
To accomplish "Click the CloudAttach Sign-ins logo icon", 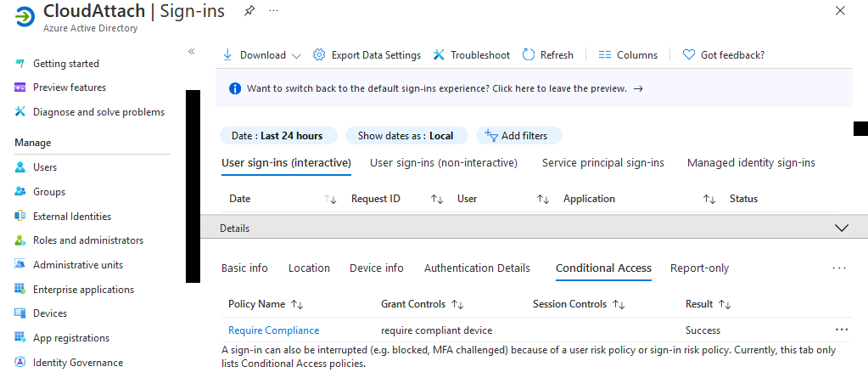I will tap(25, 18).
